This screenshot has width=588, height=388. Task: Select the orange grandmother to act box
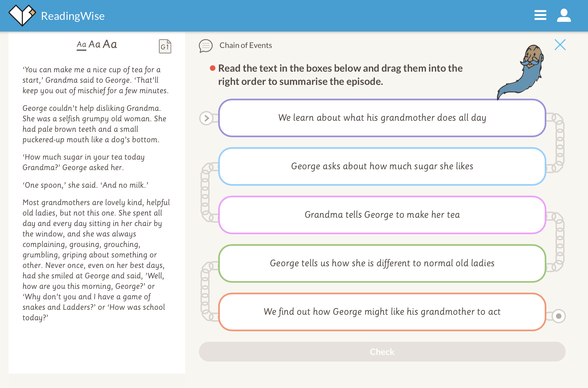point(382,312)
